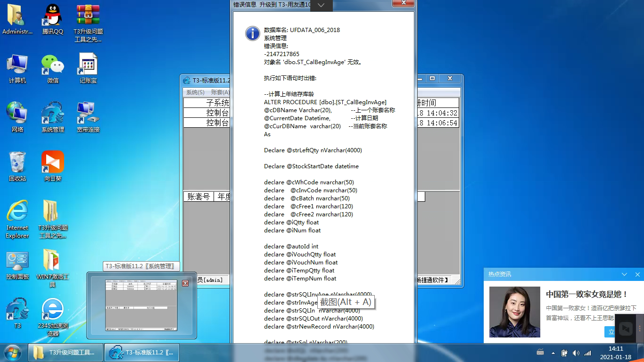644x362 pixels.
Task: Click the Windows Start orb
Action: (x=12, y=353)
